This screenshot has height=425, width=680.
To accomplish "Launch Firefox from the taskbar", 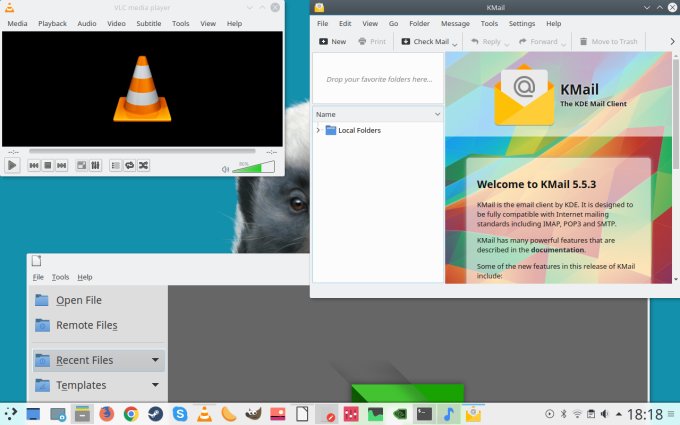I will 106,414.
